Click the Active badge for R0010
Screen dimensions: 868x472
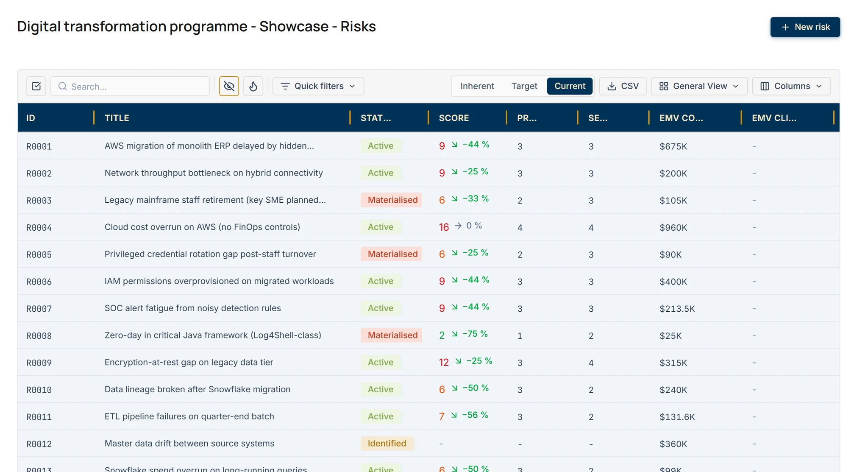tap(381, 389)
